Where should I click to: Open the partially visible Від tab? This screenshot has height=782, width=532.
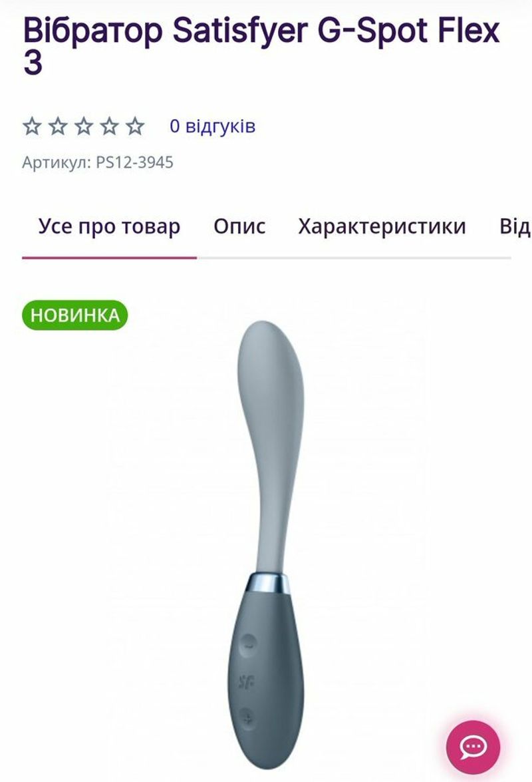(x=515, y=227)
